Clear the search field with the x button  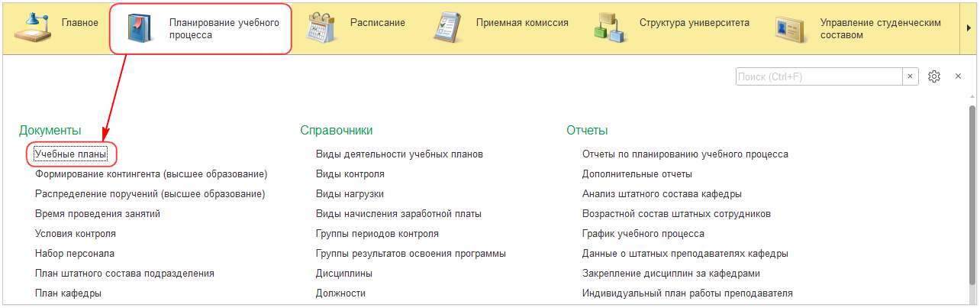pyautogui.click(x=911, y=76)
